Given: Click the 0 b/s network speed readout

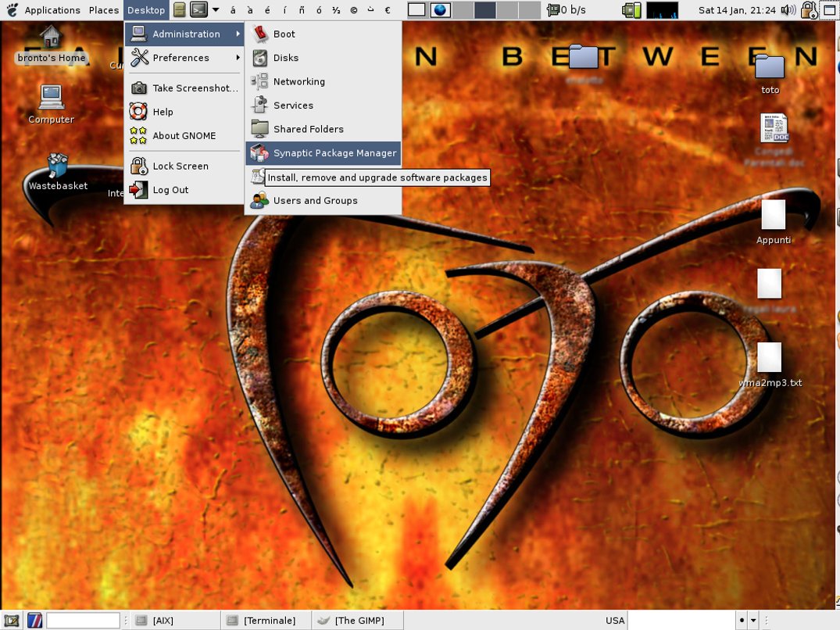Looking at the screenshot, I should pyautogui.click(x=574, y=10).
